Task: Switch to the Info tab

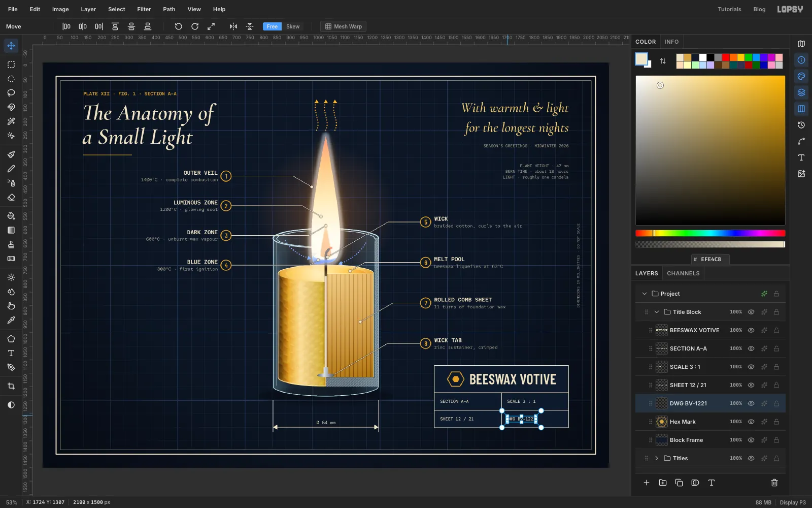Action: [x=671, y=42]
